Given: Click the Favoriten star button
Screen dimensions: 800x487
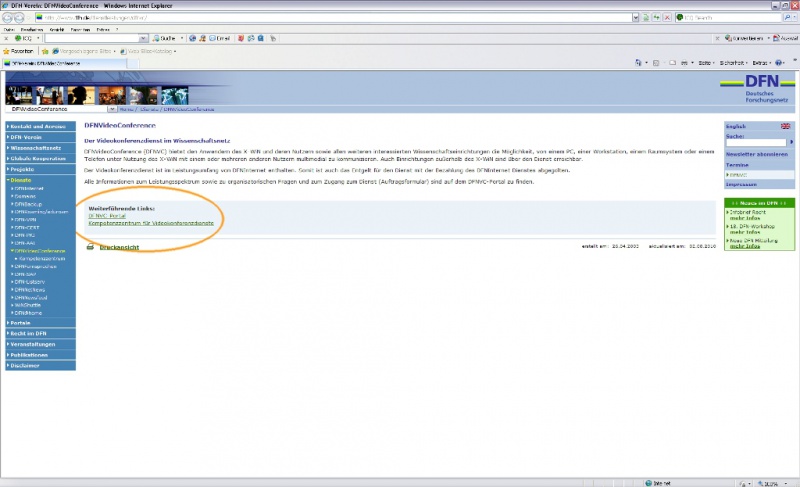Looking at the screenshot, I should [18, 51].
